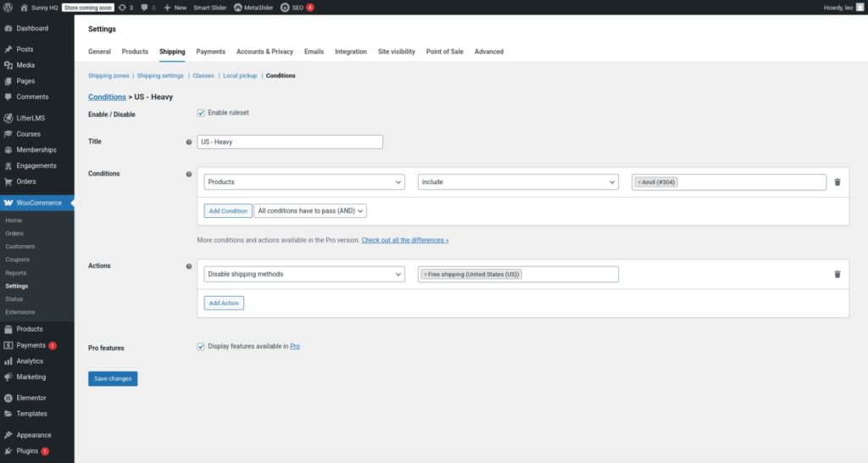Switch to the Advanced tab
The image size is (868, 463).
(x=489, y=52)
